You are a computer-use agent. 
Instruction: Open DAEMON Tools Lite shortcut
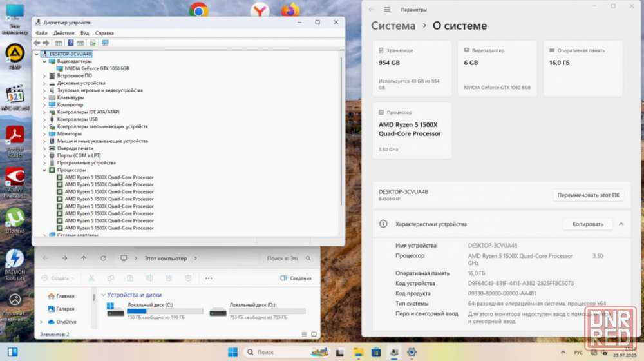(14, 259)
